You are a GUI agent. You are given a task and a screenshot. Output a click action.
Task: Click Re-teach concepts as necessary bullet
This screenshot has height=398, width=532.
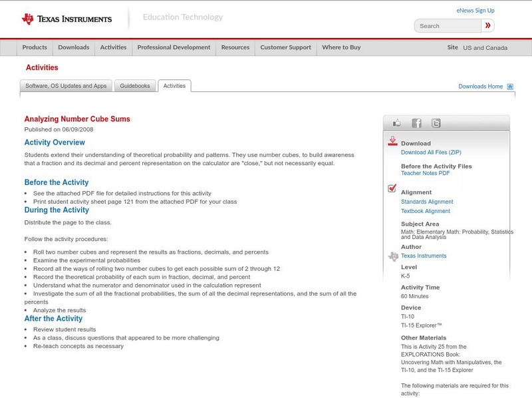coord(78,346)
